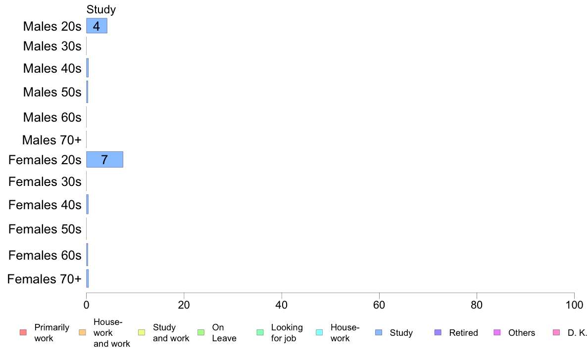The width and height of the screenshot is (588, 364).
Task: Click the Retired legend text label
Action: point(463,333)
